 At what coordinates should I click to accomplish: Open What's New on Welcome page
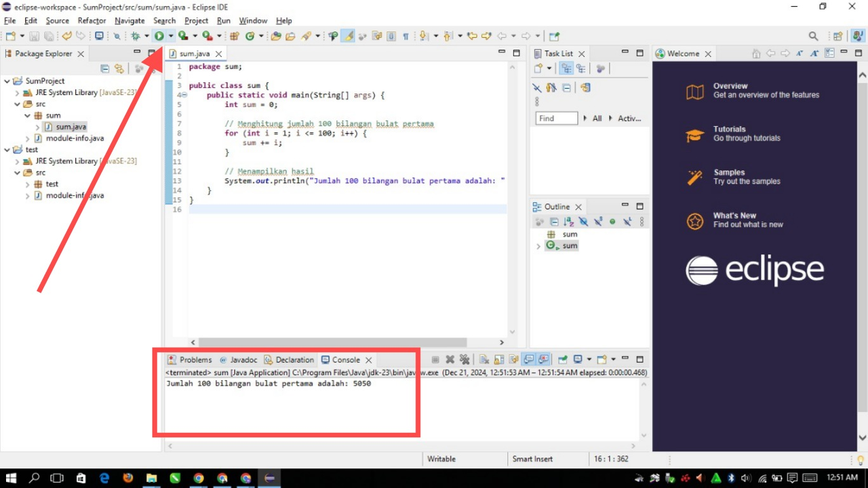click(x=734, y=216)
